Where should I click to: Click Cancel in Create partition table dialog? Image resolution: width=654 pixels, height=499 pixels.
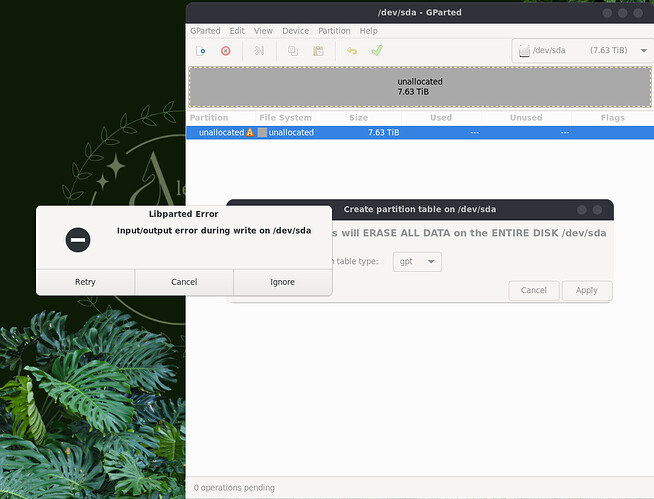(534, 290)
